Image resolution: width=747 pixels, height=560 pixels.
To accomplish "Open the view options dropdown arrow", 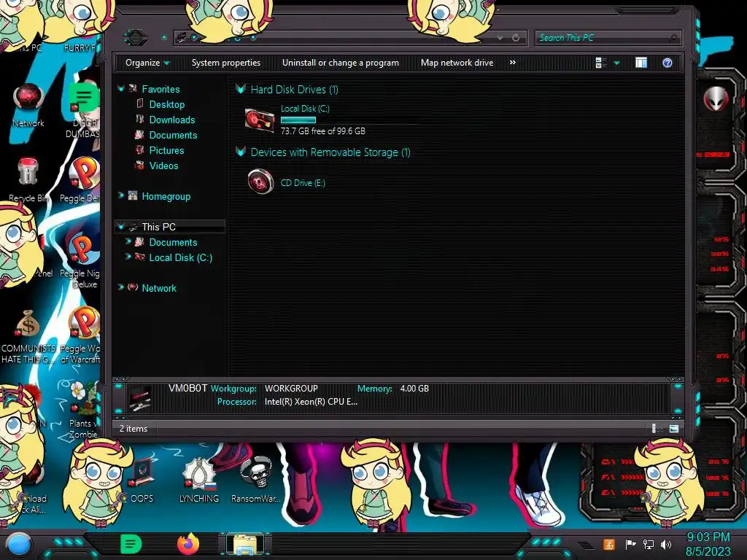I will click(x=616, y=63).
